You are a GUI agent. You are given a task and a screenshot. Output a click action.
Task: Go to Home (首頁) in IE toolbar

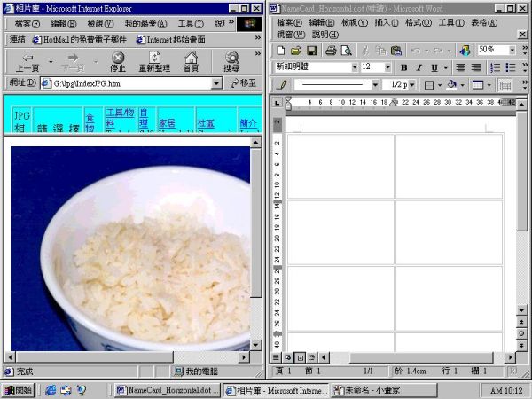(x=191, y=61)
